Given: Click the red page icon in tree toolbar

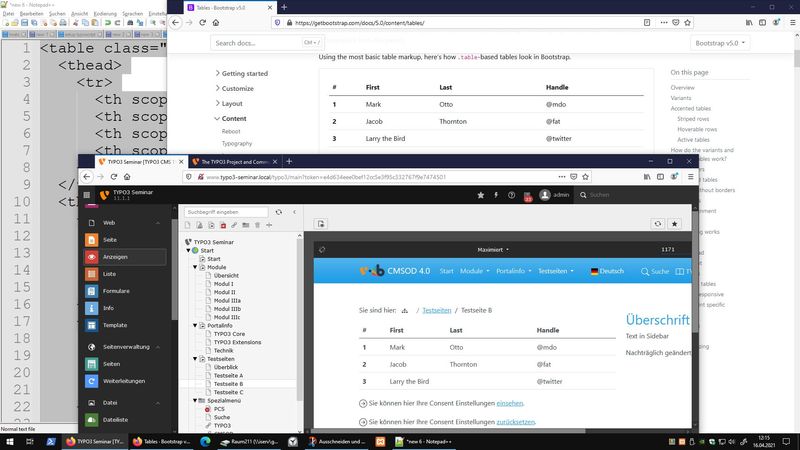Looking at the screenshot, I should (223, 225).
